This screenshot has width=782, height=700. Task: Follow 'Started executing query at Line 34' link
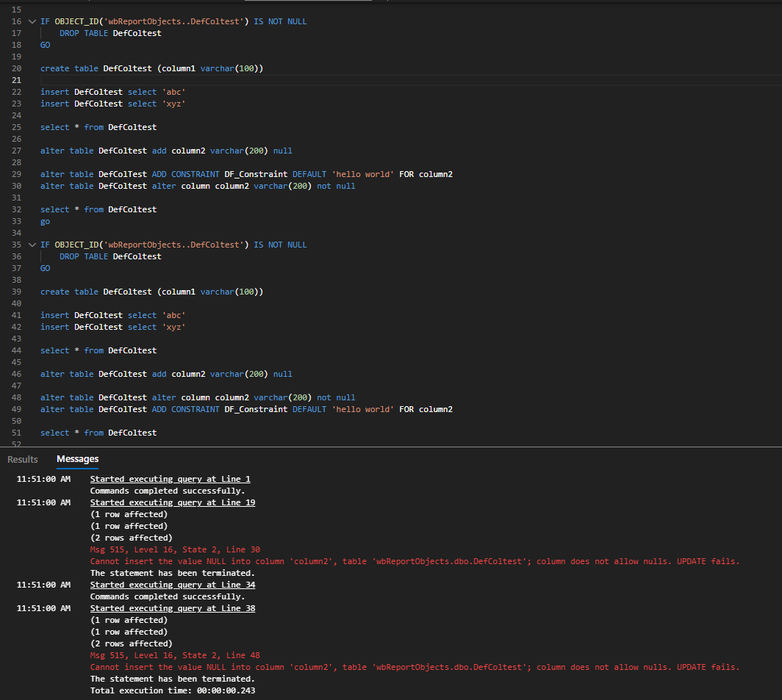[172, 585]
